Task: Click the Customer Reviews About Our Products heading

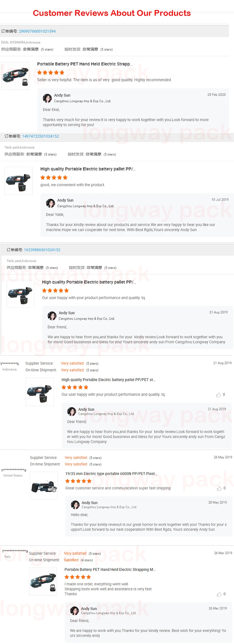Action: [112, 13]
